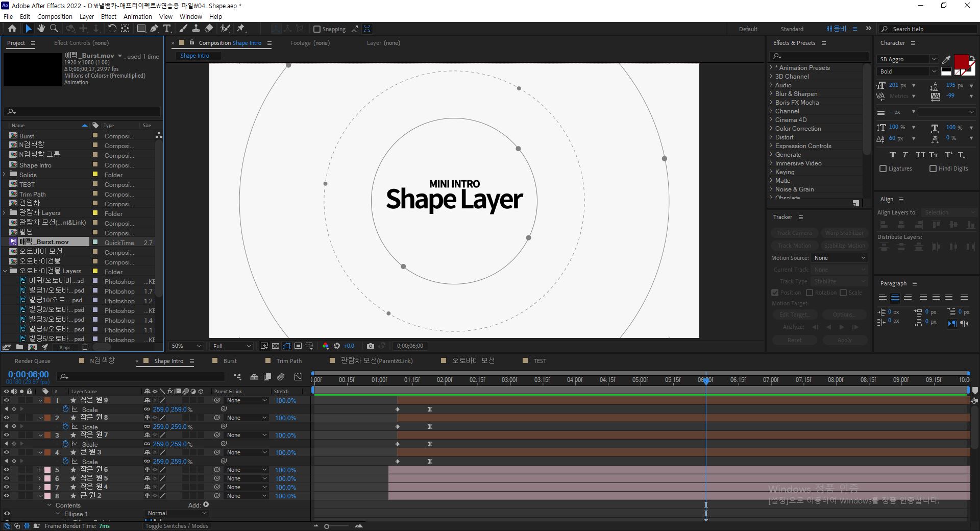Viewport: 980px width, 531px height.
Task: Open Bold font style dropdown
Action: pyautogui.click(x=908, y=71)
